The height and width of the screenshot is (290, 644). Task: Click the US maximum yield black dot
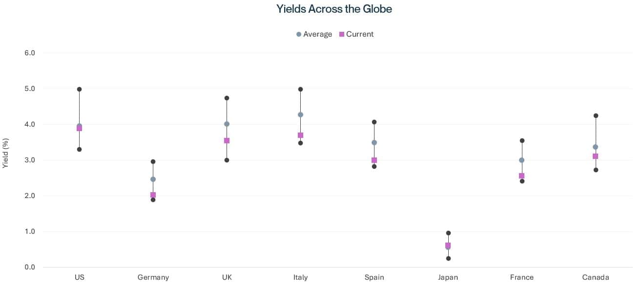79,89
